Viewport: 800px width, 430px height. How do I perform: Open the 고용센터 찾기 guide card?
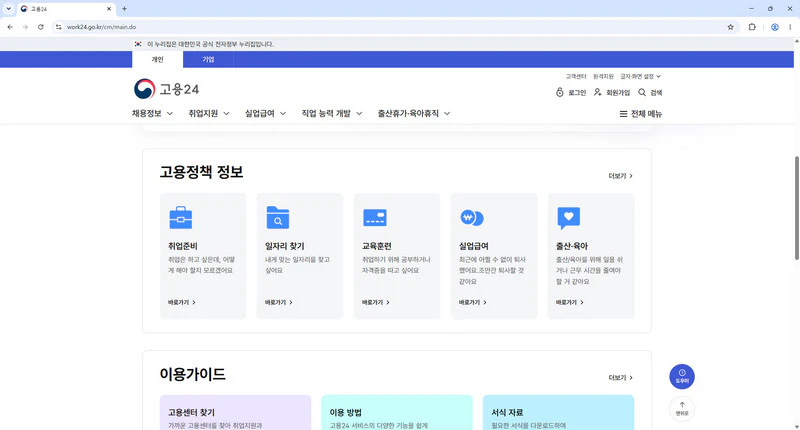coord(235,412)
